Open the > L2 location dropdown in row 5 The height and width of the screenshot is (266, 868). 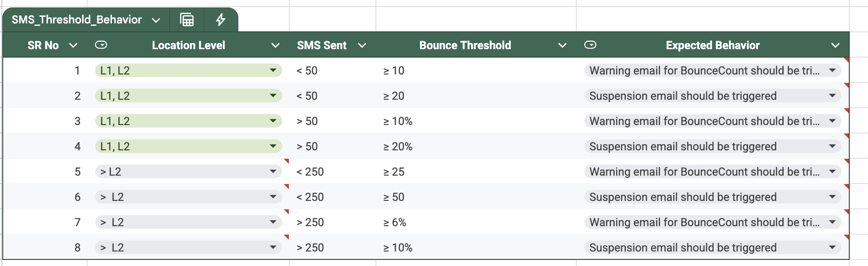273,171
